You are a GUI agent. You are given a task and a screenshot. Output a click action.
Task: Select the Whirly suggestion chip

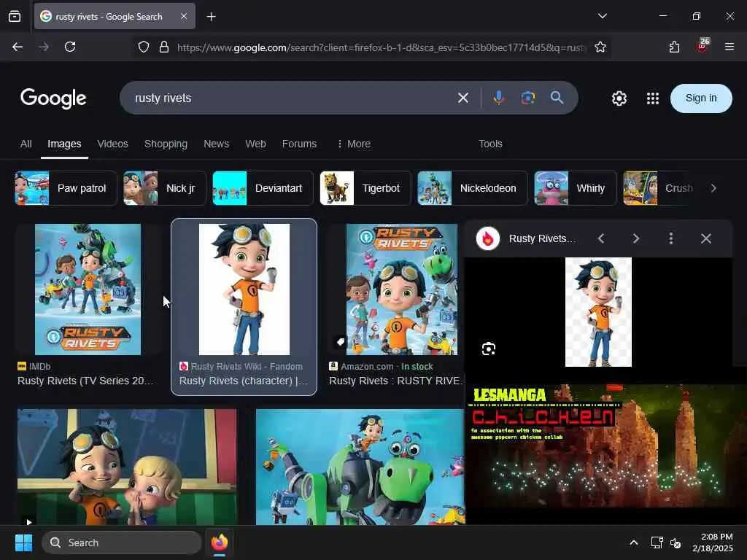pos(576,188)
